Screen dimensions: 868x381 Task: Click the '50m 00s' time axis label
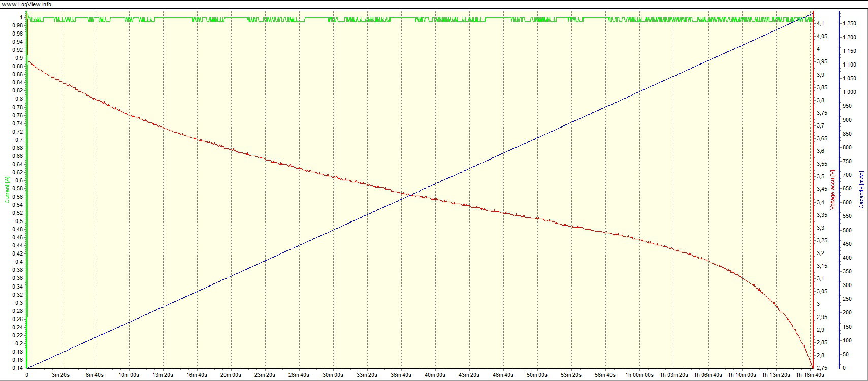click(537, 375)
